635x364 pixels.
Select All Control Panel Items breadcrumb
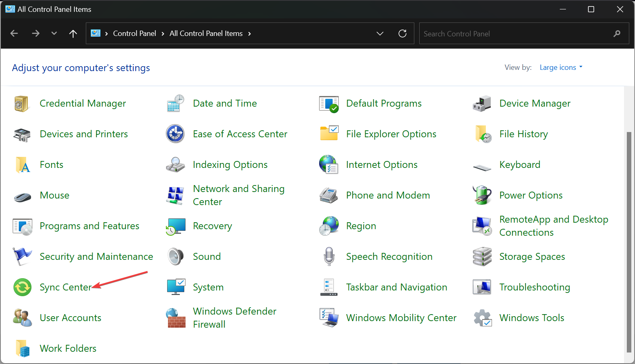click(x=206, y=33)
